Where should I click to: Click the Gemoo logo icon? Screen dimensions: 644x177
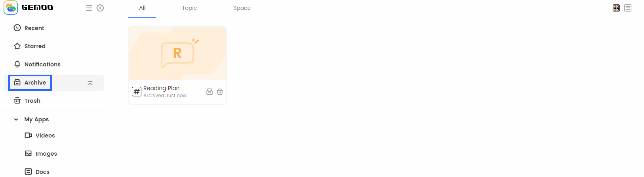click(x=11, y=8)
